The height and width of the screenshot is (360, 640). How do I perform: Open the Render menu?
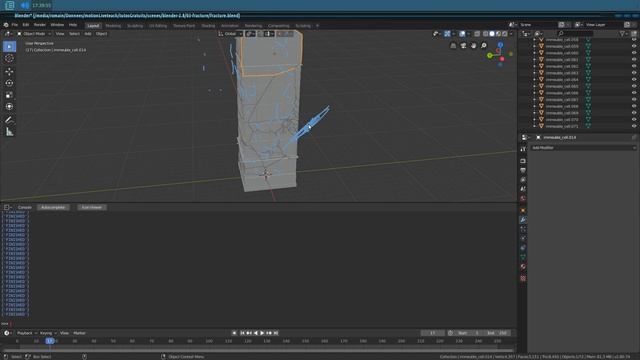tap(40, 25)
